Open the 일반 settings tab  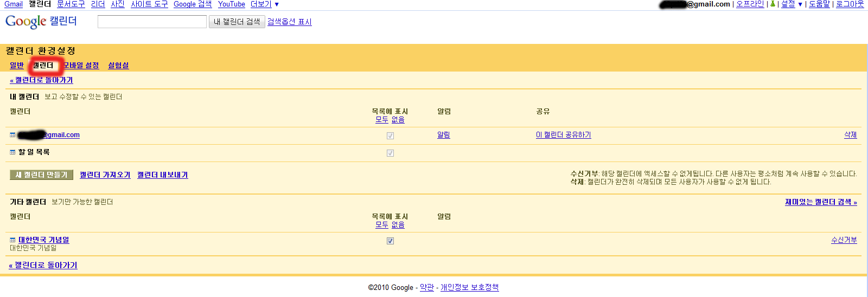click(x=17, y=65)
